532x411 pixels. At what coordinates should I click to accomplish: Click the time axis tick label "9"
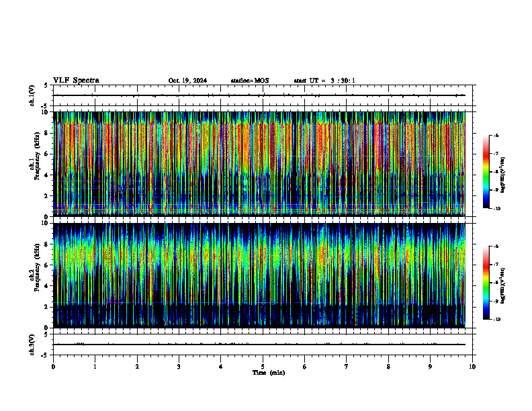pyautogui.click(x=430, y=367)
